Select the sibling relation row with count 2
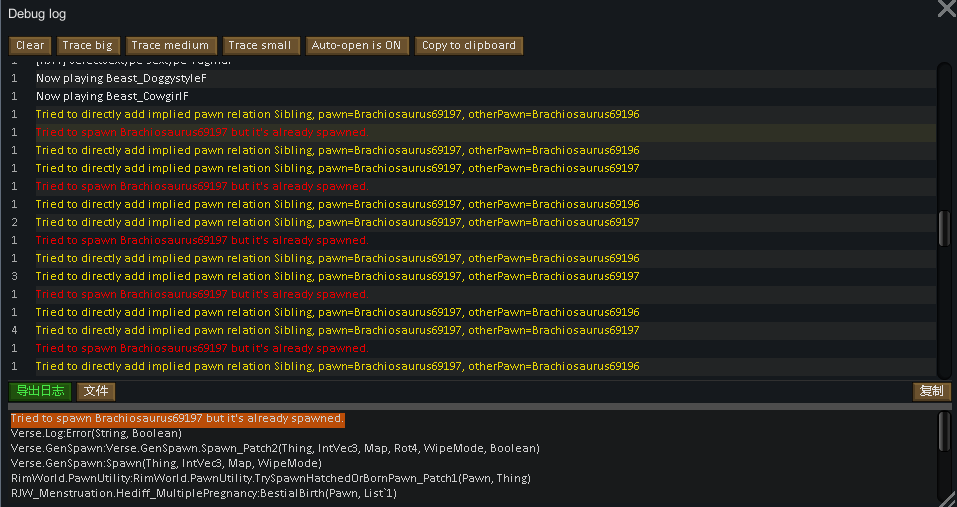This screenshot has height=507, width=957. pos(473,222)
